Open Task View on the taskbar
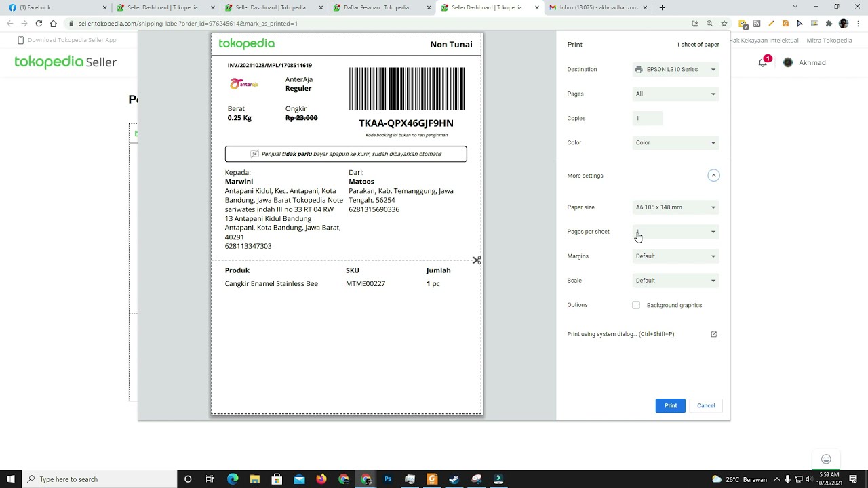This screenshot has width=868, height=488. (210, 479)
